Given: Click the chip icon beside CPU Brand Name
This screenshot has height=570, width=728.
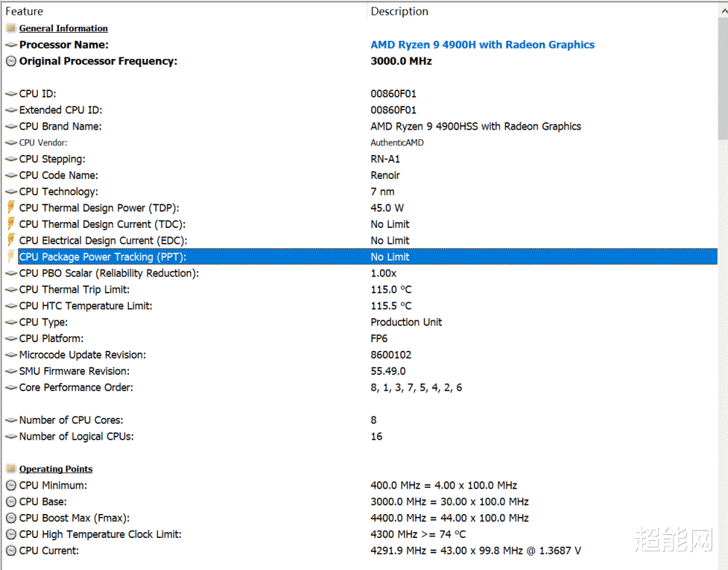Looking at the screenshot, I should pyautogui.click(x=11, y=126).
